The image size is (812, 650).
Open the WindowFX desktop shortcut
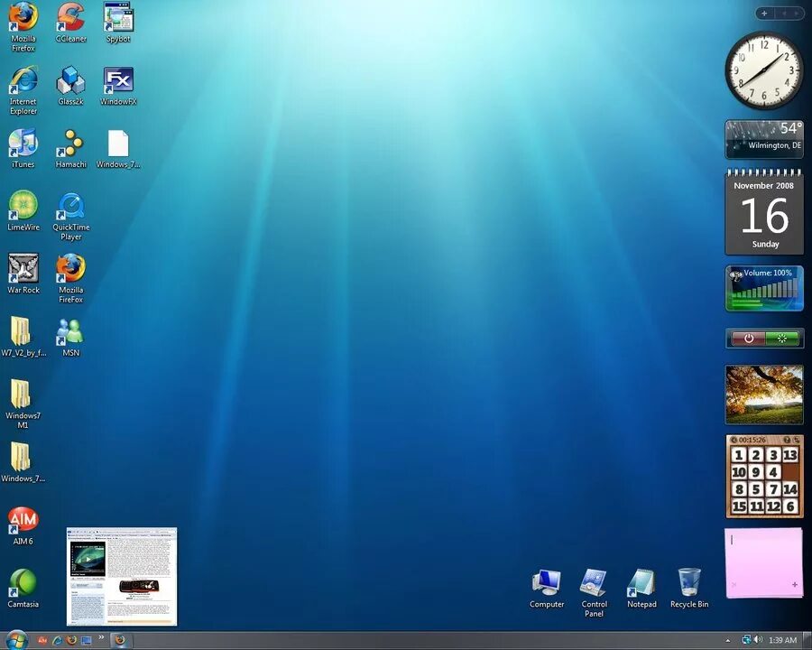118,86
